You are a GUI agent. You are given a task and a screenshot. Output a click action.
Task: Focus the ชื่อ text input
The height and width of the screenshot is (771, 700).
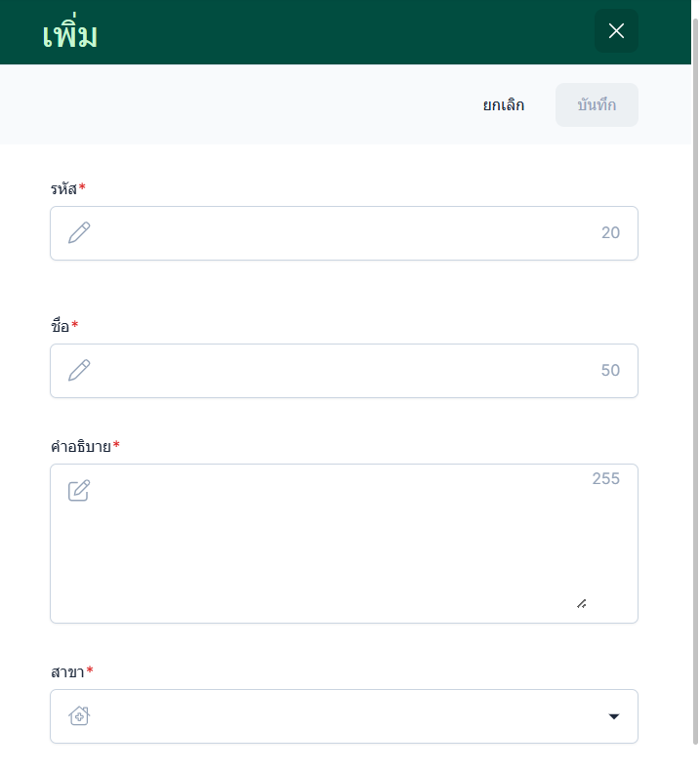coord(342,371)
